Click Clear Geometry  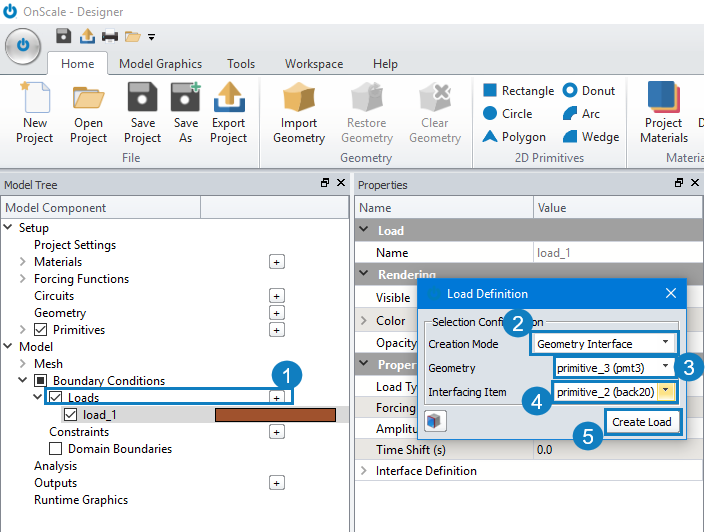point(435,113)
